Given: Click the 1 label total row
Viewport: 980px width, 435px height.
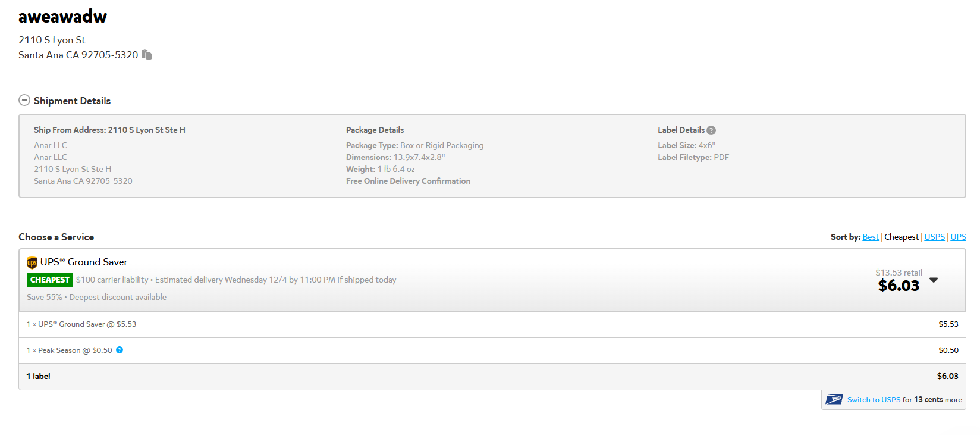Looking at the screenshot, I should (492, 376).
